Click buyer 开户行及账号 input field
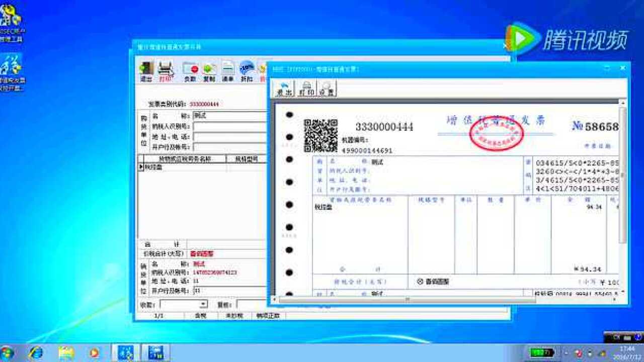 click(229, 147)
